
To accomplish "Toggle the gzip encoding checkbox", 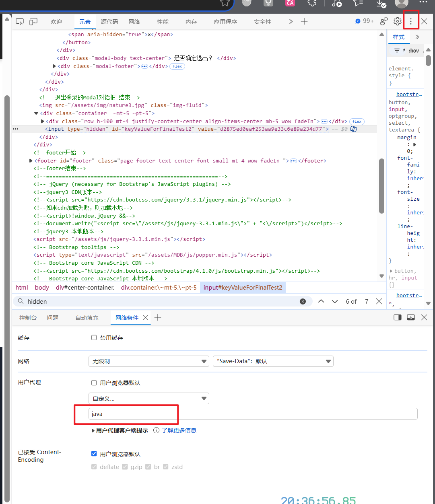I will click(x=125, y=467).
